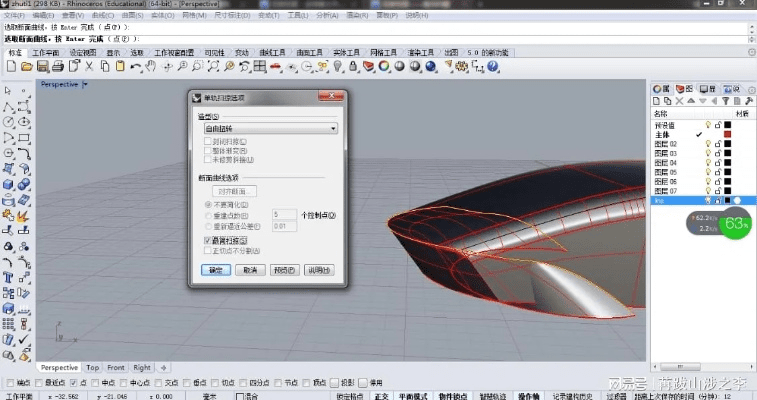Select the Pan hand tool icon
The width and height of the screenshot is (757, 400).
point(150,66)
